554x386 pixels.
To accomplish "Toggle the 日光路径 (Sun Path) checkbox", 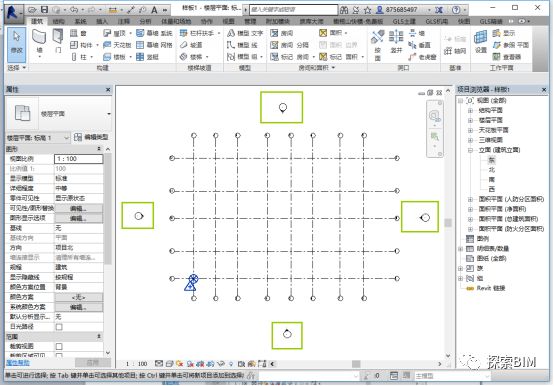I will coord(59,327).
